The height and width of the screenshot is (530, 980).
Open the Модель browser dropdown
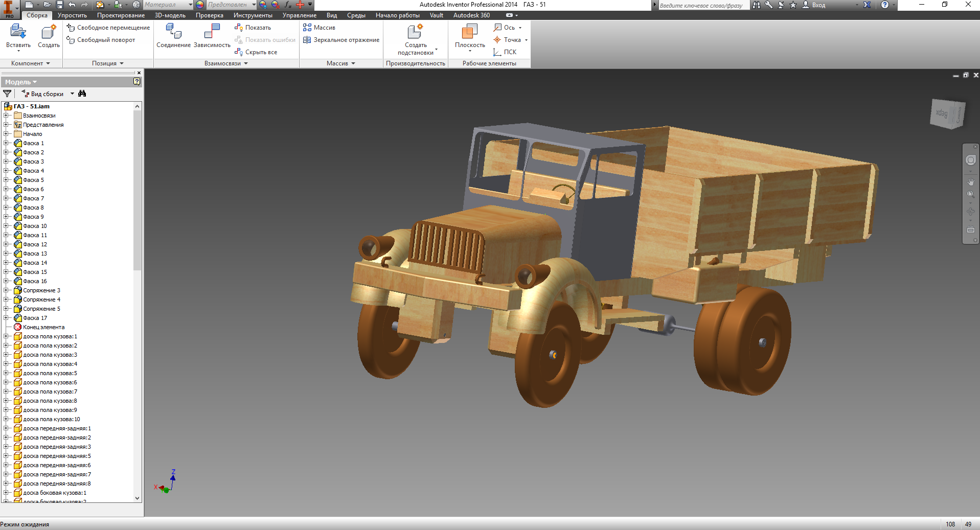[x=21, y=82]
